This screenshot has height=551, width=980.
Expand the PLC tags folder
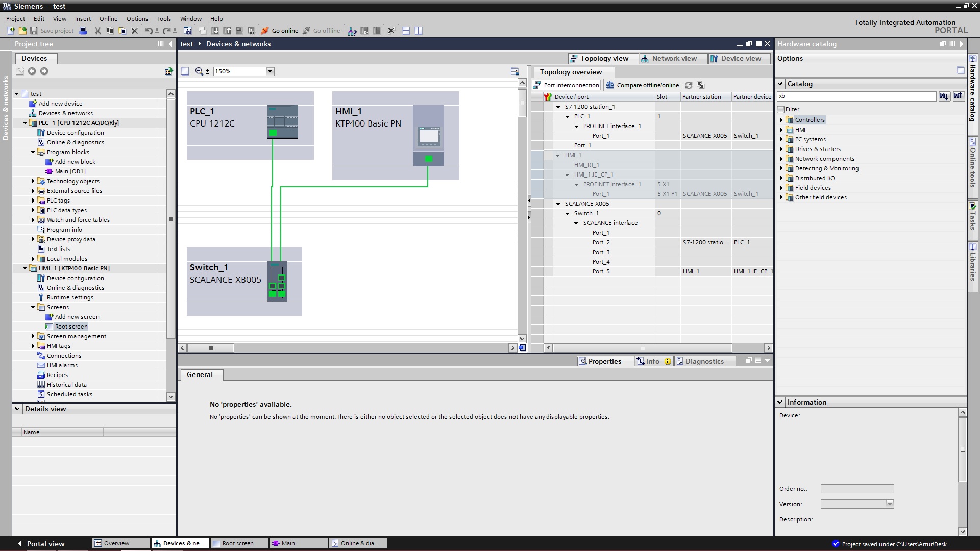click(33, 201)
